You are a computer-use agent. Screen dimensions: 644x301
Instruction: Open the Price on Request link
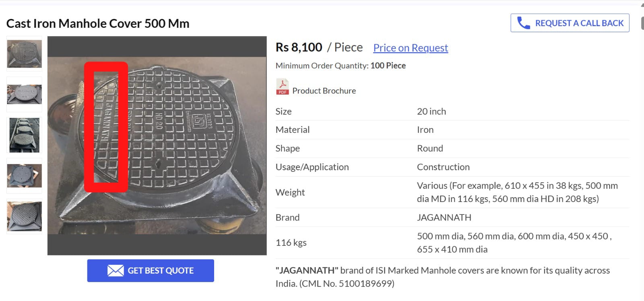(410, 48)
